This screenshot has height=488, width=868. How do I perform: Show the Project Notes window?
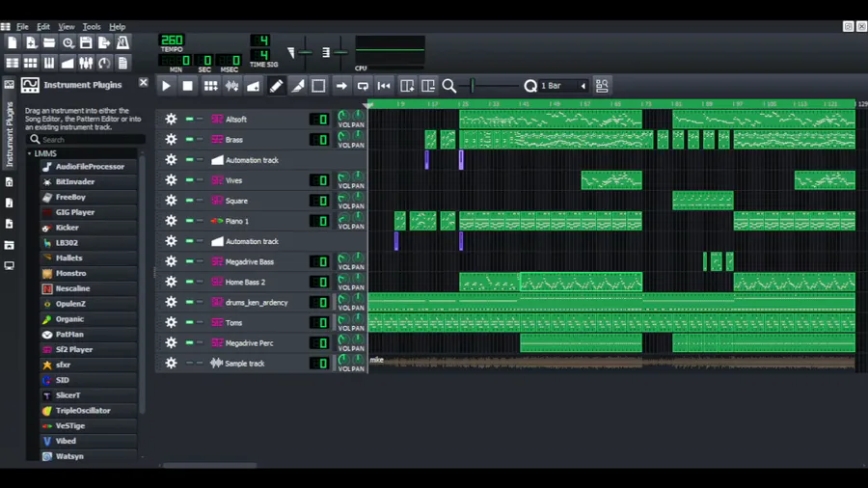122,63
